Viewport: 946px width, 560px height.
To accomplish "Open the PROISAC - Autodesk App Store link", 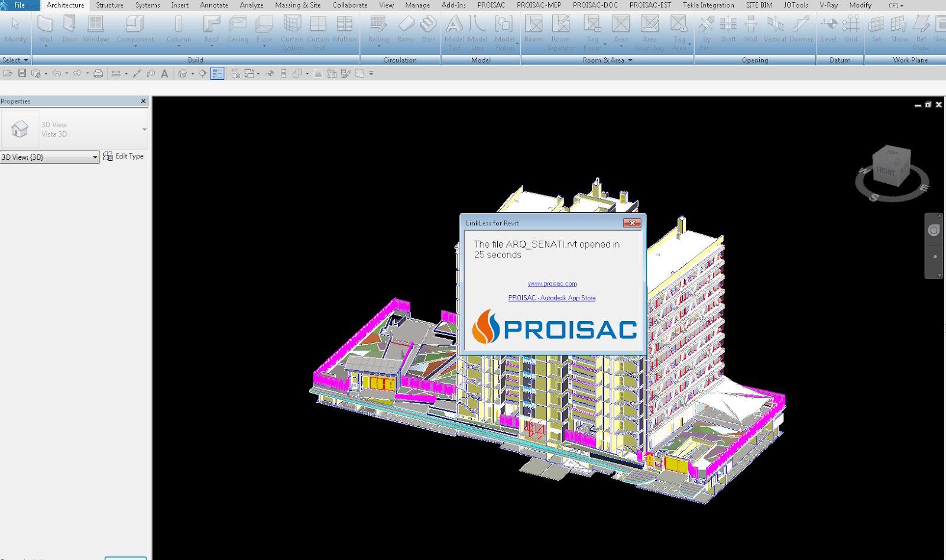I will pos(552,298).
